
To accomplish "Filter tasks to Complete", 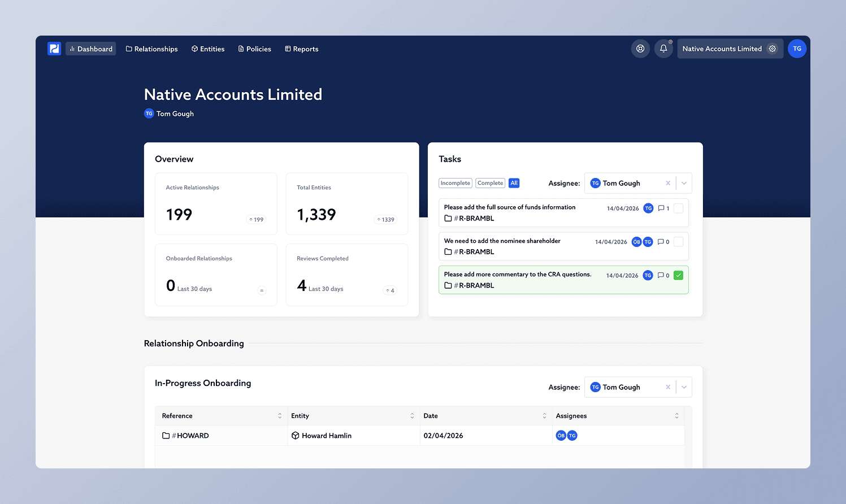I will (x=490, y=183).
